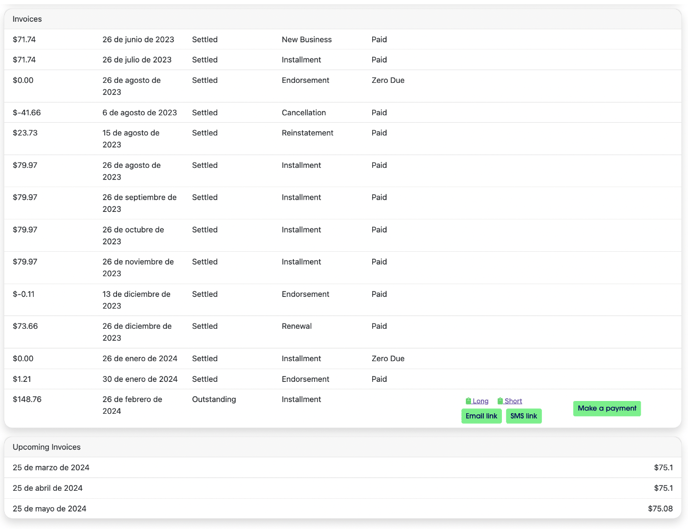The image size is (688, 529).
Task: Click the clipboard icon beside the Short link
Action: [x=500, y=401]
